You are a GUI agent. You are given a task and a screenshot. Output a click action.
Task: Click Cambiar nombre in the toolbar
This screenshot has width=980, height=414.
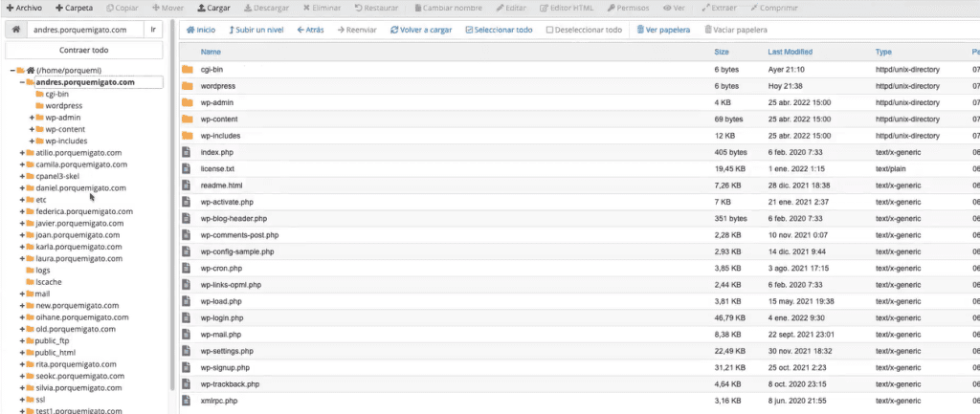tap(449, 8)
